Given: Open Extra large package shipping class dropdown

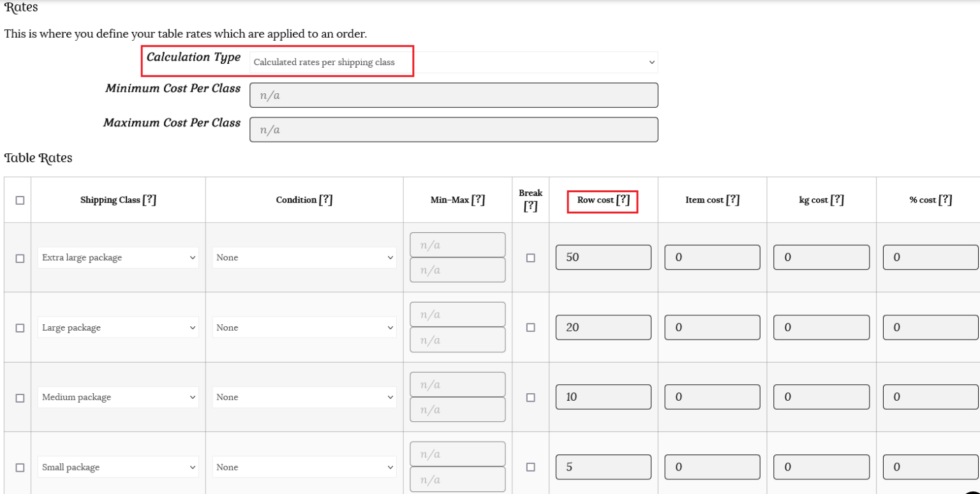Looking at the screenshot, I should point(118,258).
